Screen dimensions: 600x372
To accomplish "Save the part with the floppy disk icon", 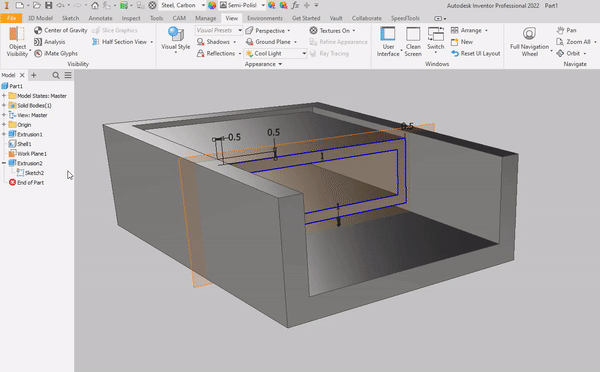I will [49, 5].
